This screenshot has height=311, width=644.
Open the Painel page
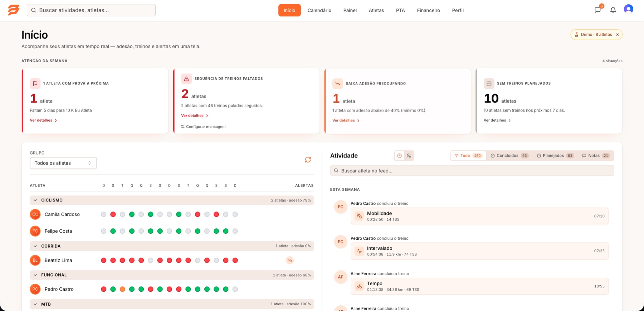click(x=350, y=10)
